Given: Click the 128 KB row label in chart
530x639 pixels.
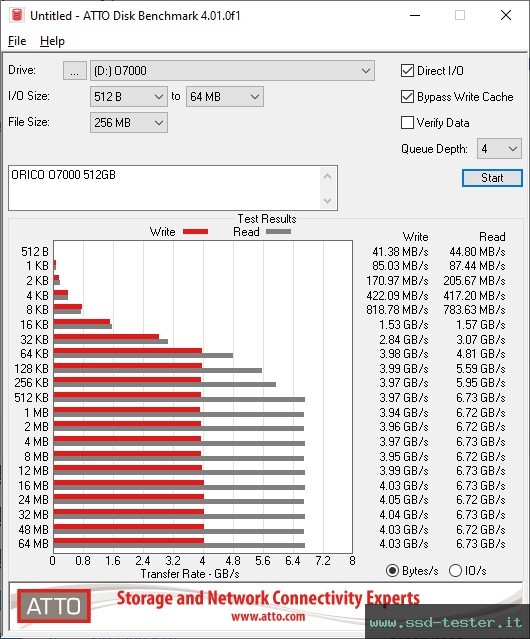Looking at the screenshot, I should (x=31, y=369).
